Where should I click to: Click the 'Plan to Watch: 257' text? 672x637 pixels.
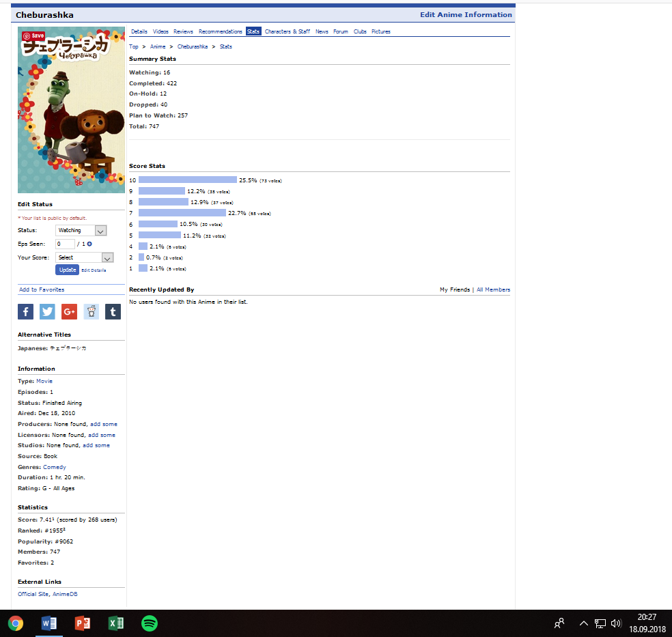click(158, 115)
